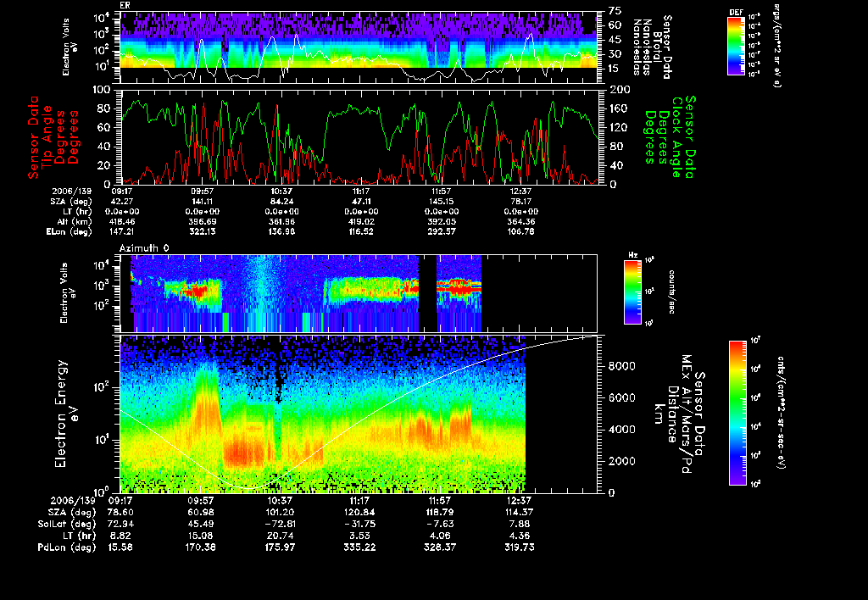Image resolution: width=868 pixels, height=600 pixels.
Task: Select the local time value 4.36
Action: tap(520, 536)
